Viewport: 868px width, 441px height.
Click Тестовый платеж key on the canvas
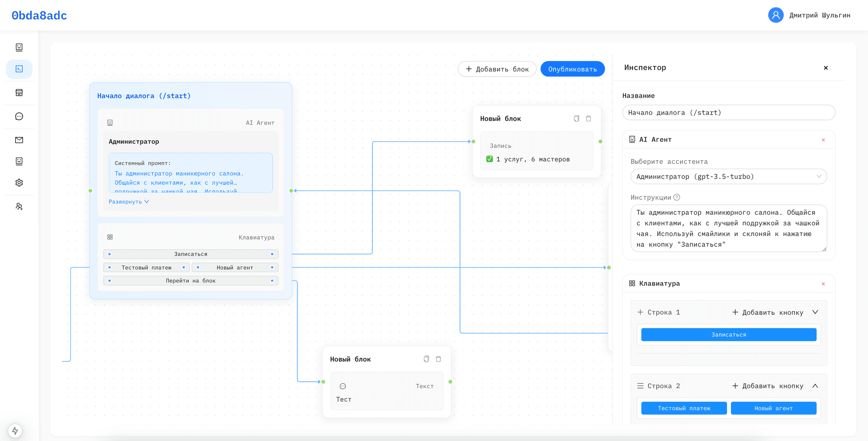(146, 267)
